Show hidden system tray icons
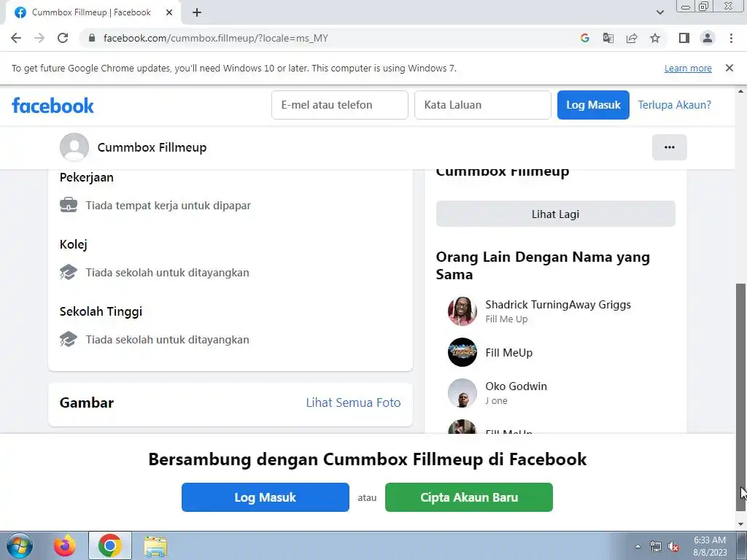Viewport: 747px width, 560px height. (638, 546)
